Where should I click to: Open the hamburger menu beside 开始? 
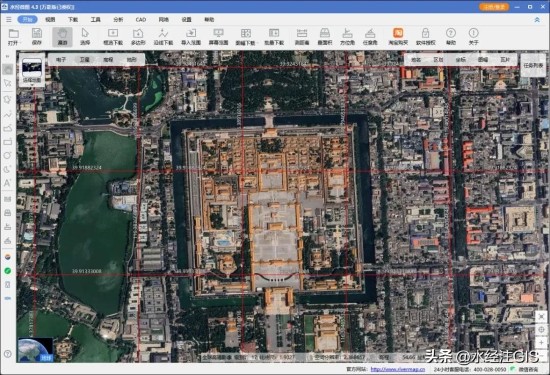pyautogui.click(x=8, y=20)
